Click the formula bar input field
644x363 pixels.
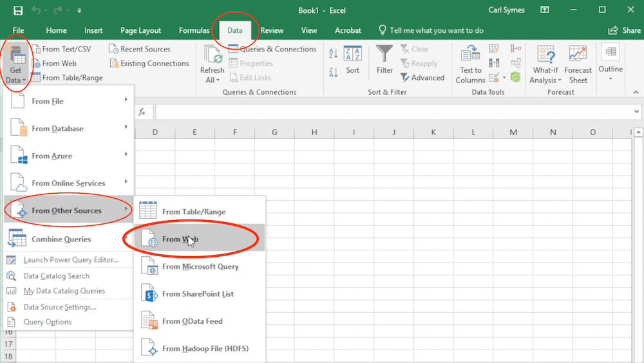click(x=386, y=112)
